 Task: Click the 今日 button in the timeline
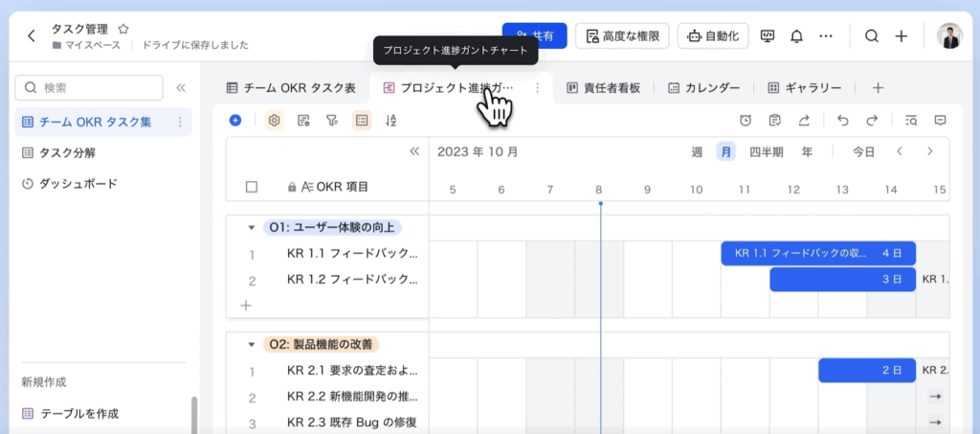coord(863,151)
